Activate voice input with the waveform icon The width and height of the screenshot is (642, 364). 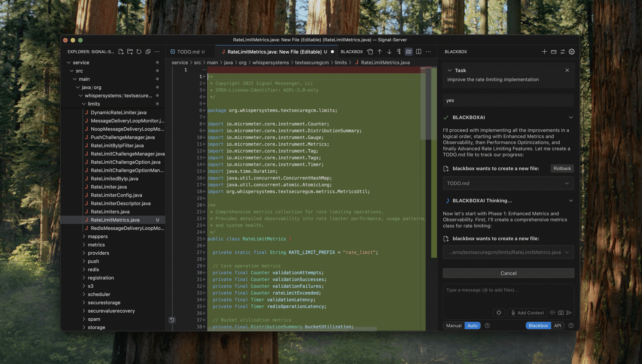(x=552, y=313)
